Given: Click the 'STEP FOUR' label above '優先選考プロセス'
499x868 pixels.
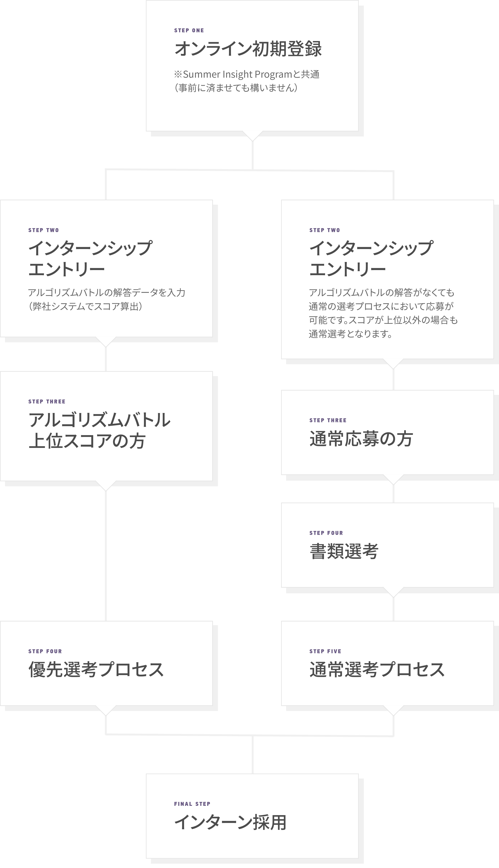Looking at the screenshot, I should (x=45, y=651).
